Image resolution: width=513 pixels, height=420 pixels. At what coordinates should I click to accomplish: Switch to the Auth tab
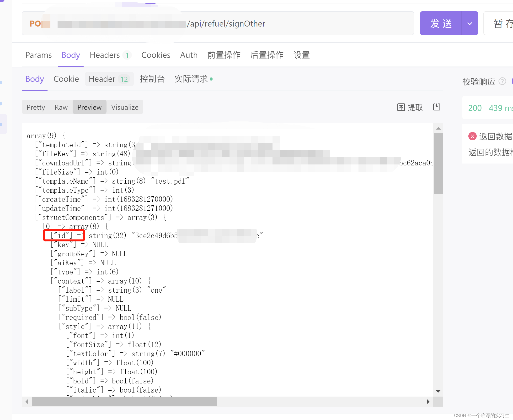189,55
